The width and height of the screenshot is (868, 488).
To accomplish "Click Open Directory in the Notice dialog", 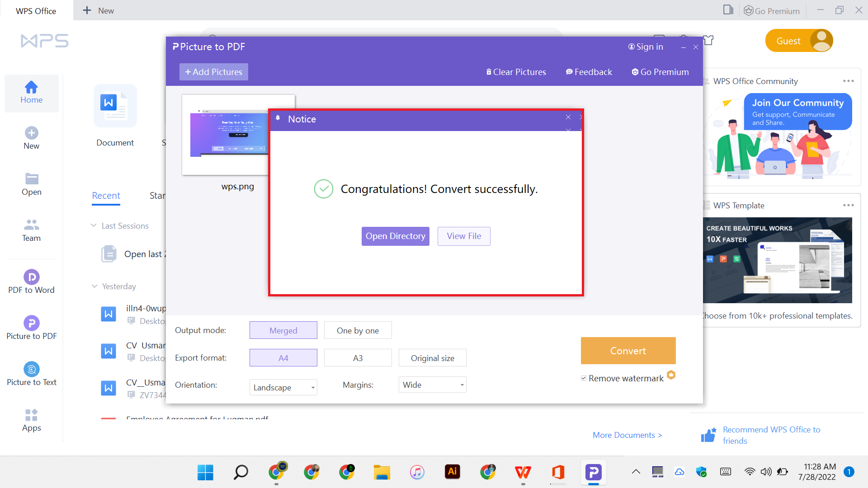I will pyautogui.click(x=395, y=236).
